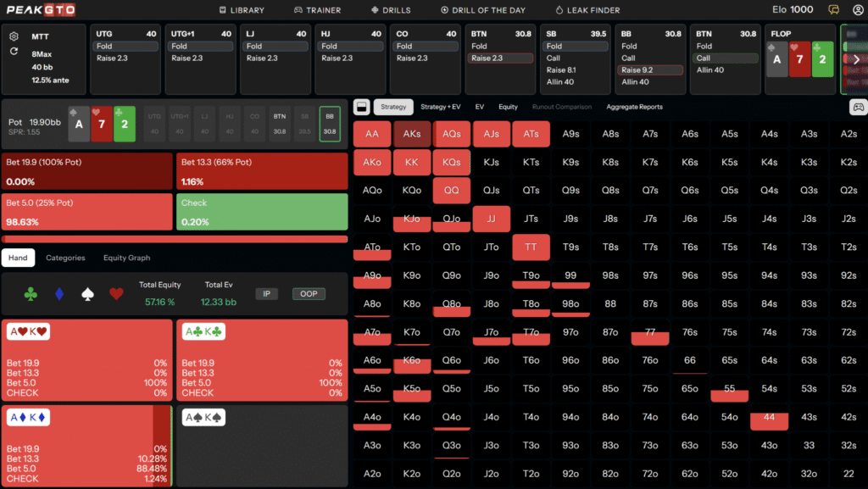
Task: Click the gamepad icon above the grid
Action: [857, 108]
